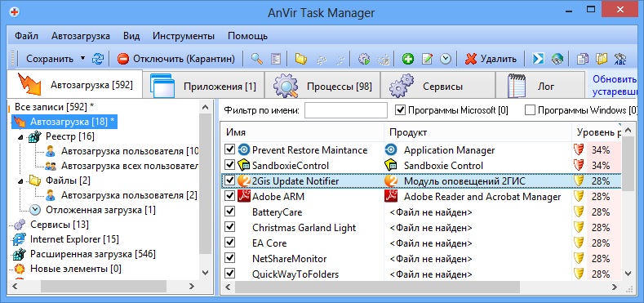Click the binoculars ABC find text icon
644x303 pixels.
[620, 59]
